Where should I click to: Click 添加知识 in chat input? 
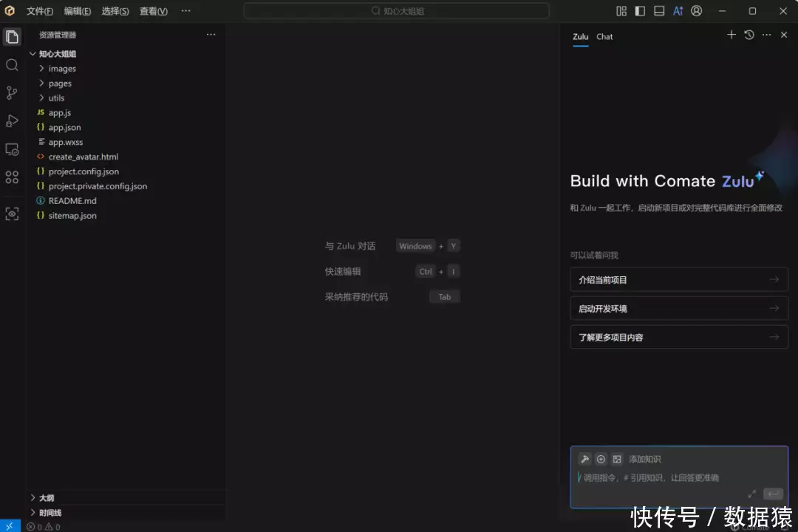644,459
